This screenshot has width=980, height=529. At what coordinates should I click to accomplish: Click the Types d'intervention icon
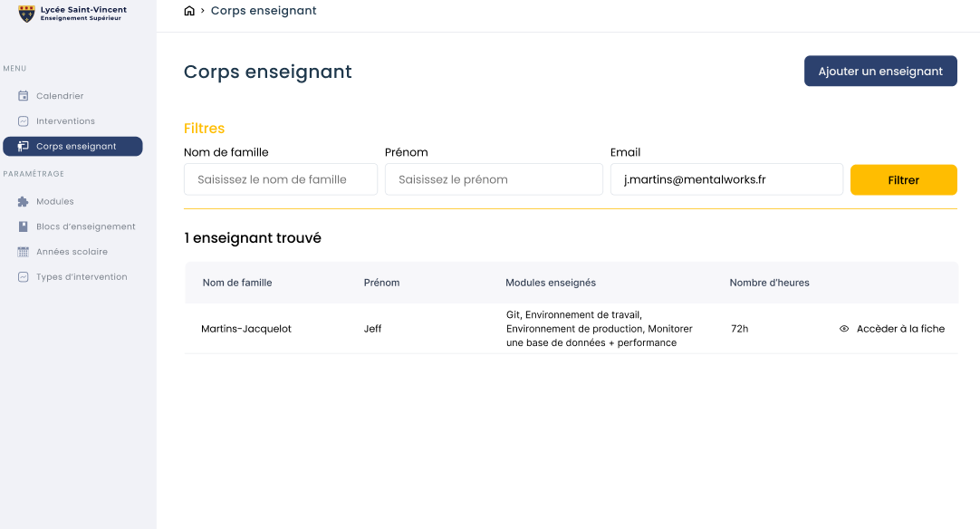click(24, 277)
